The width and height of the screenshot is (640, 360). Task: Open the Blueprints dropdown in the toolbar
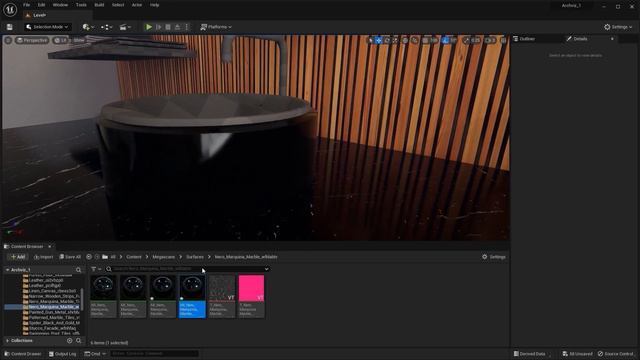tap(107, 27)
